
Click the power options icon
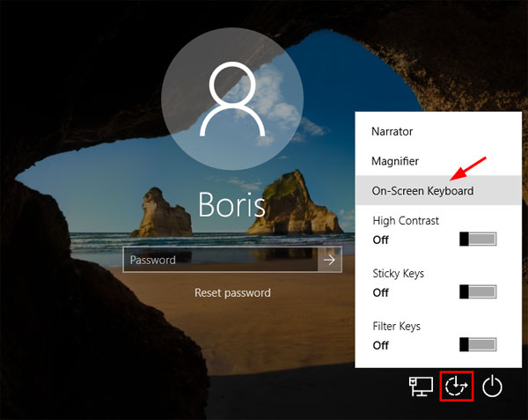493,387
